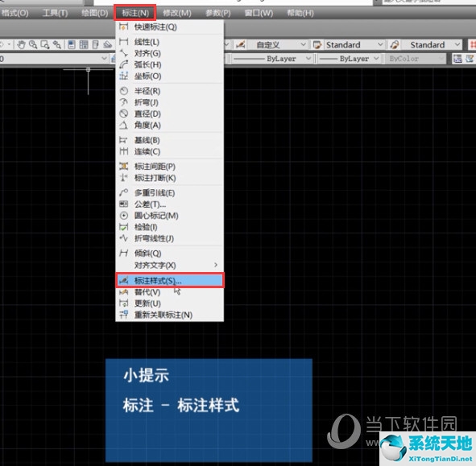Select 折弯(J) jogged dimension
Screen dimensions: 476x466
point(170,102)
